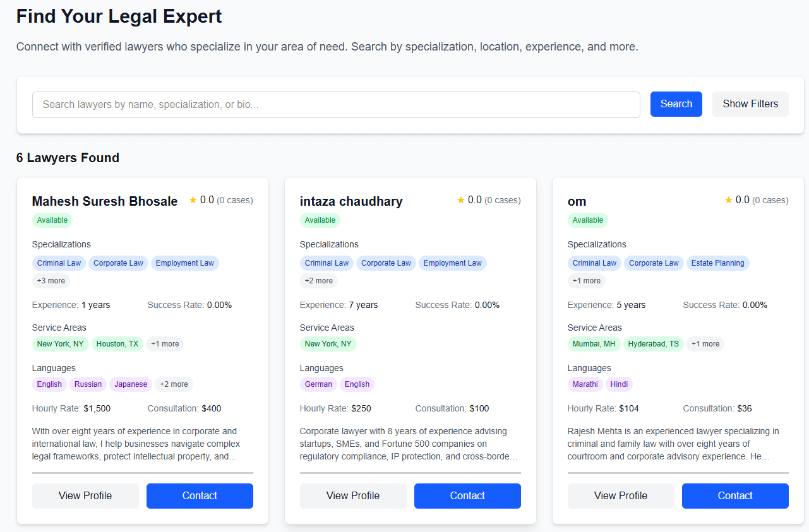The height and width of the screenshot is (532, 809).
Task: Open the Show Filters panel
Action: click(x=750, y=104)
